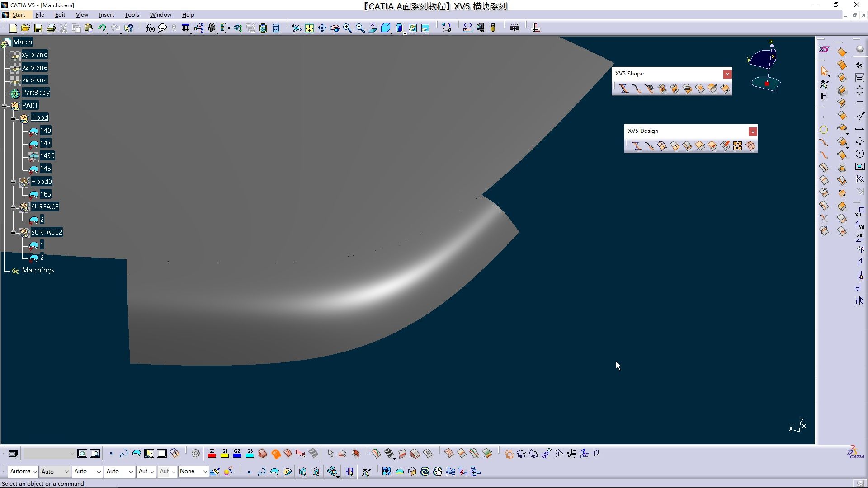Screen dimensions: 868x488
Task: Collapse the Hood node
Action: click(14, 118)
